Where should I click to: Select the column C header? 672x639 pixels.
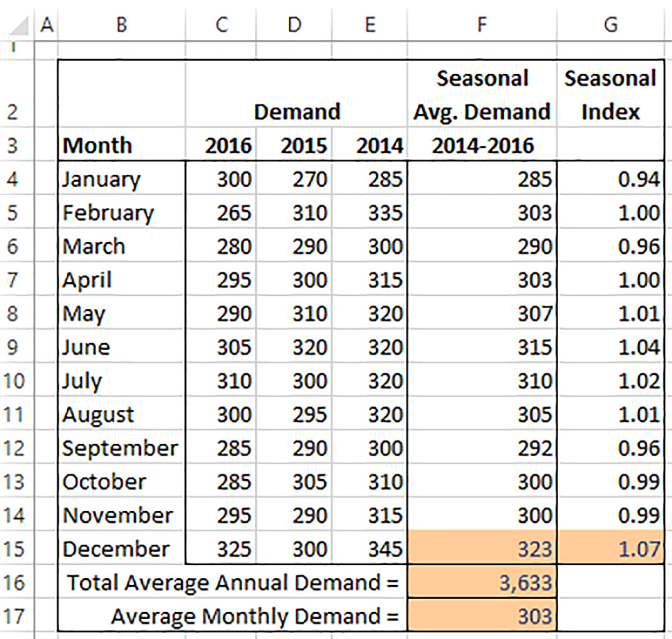coord(221,25)
